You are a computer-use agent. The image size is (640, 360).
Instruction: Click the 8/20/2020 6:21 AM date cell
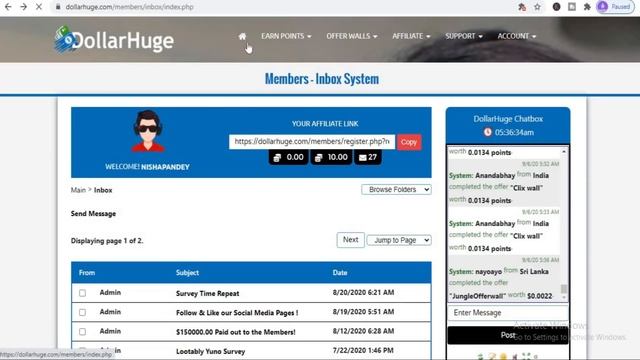click(363, 293)
